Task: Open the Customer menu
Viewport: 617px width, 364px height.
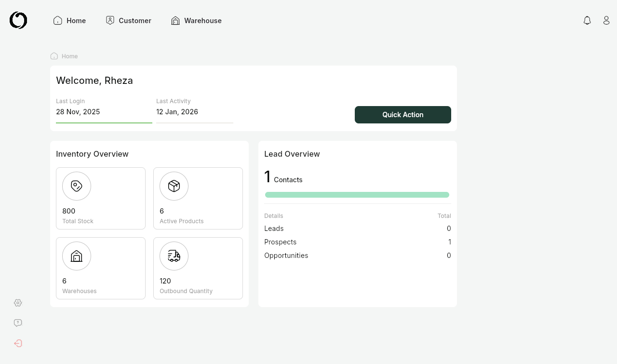Action: click(x=129, y=21)
